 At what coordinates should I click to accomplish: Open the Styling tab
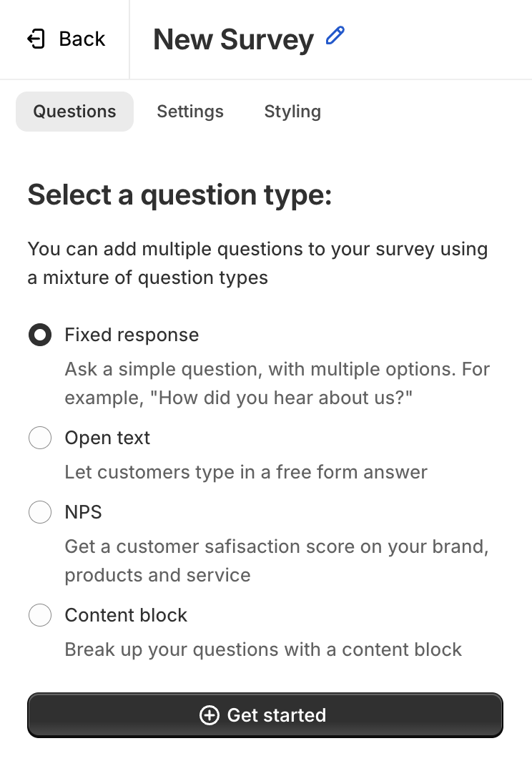pos(292,112)
